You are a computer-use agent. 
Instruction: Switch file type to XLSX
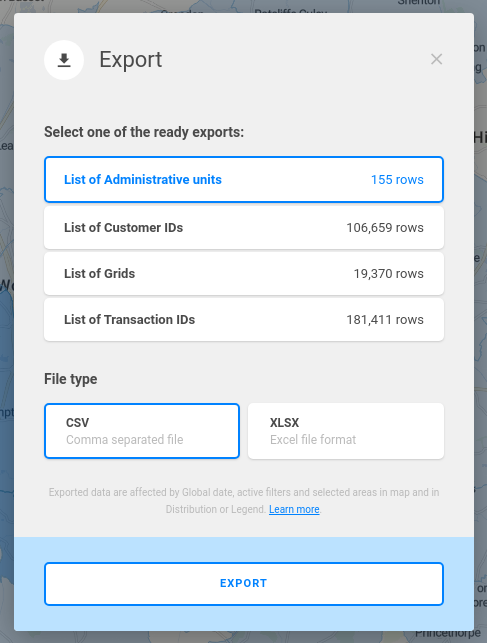(x=346, y=431)
